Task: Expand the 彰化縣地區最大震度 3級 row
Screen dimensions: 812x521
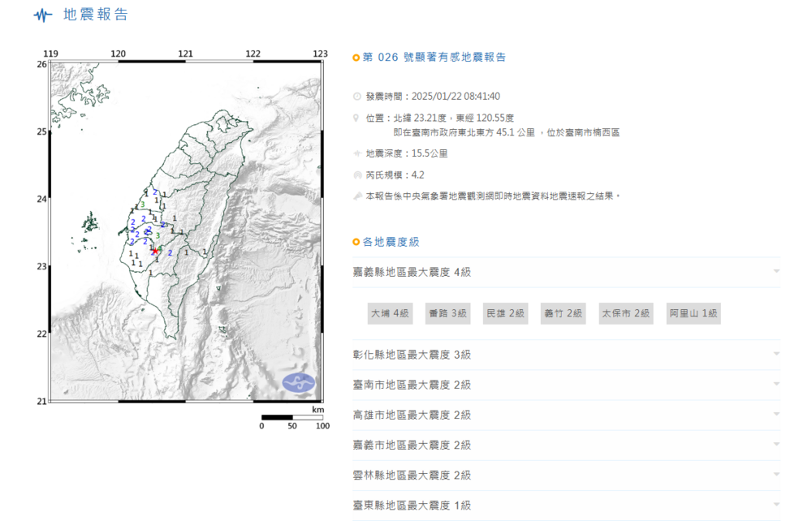Action: click(x=776, y=355)
